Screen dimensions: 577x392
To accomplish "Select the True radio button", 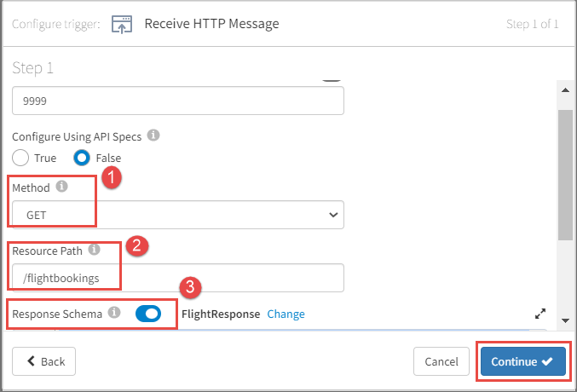I will coord(23,158).
